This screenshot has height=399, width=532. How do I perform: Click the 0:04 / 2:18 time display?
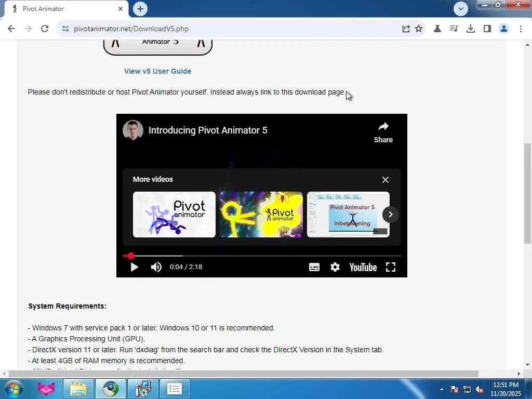(x=186, y=267)
